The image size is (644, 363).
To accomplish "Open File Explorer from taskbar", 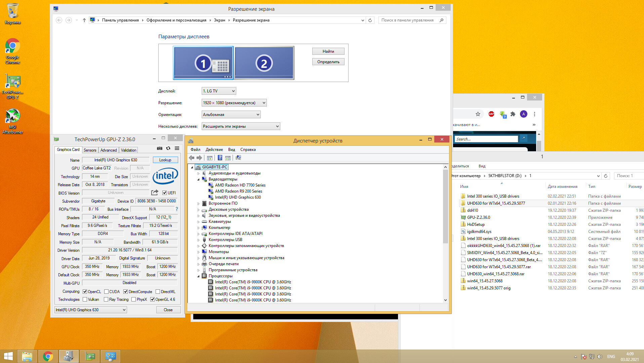I will point(27,356).
